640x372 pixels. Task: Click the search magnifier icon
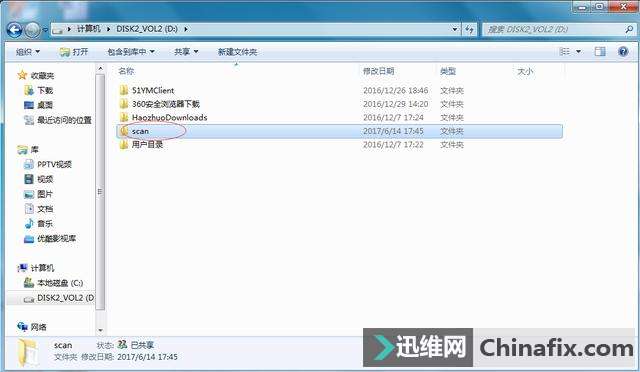click(x=629, y=29)
